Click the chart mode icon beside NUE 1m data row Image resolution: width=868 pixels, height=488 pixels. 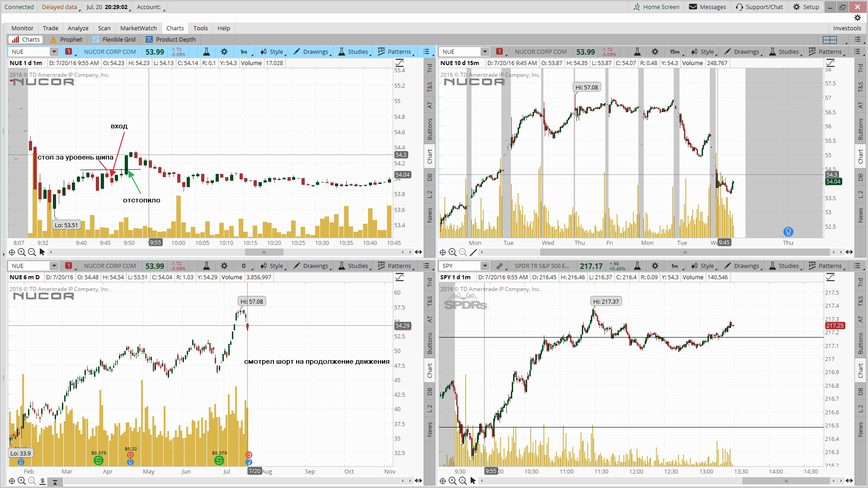click(x=400, y=63)
